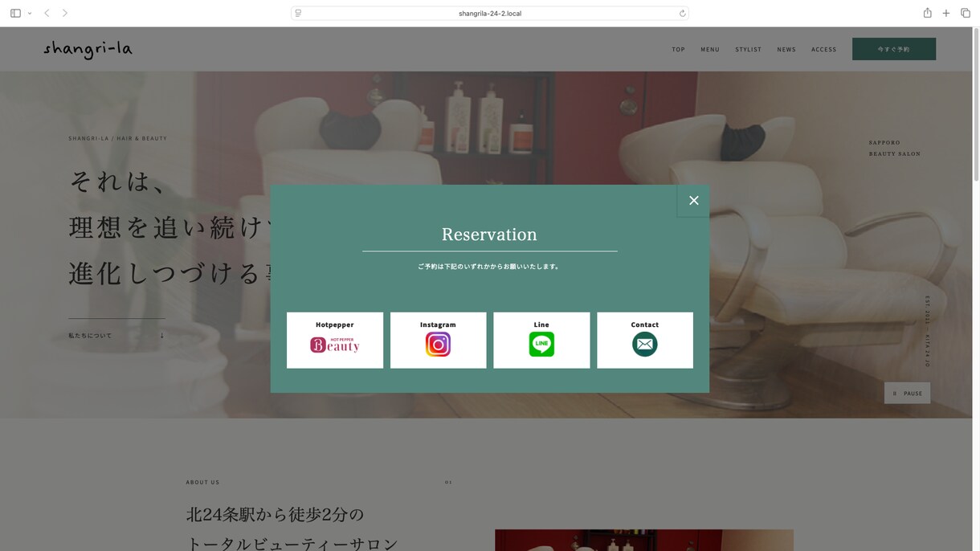Close the Reservation popup with the X

click(x=693, y=201)
